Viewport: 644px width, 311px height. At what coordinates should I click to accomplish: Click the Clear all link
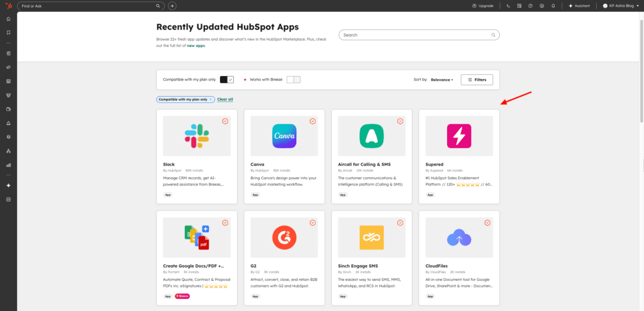(225, 99)
